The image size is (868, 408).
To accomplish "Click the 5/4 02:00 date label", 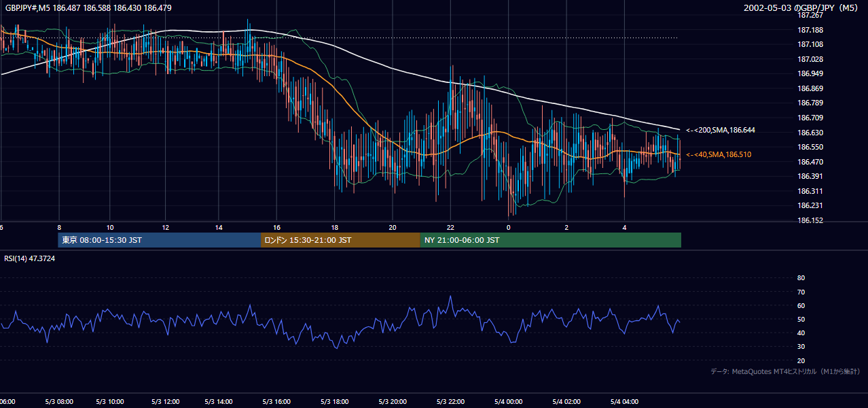I will click(x=566, y=401).
